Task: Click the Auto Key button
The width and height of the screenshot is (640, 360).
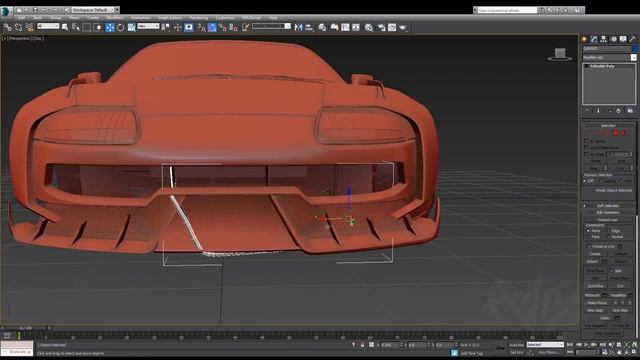Action: pos(516,345)
